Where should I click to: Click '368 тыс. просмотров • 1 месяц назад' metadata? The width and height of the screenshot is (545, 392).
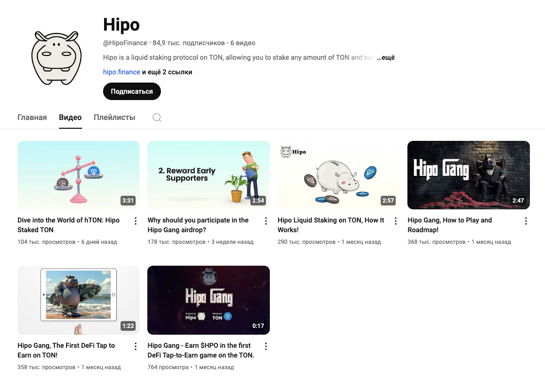click(x=459, y=241)
